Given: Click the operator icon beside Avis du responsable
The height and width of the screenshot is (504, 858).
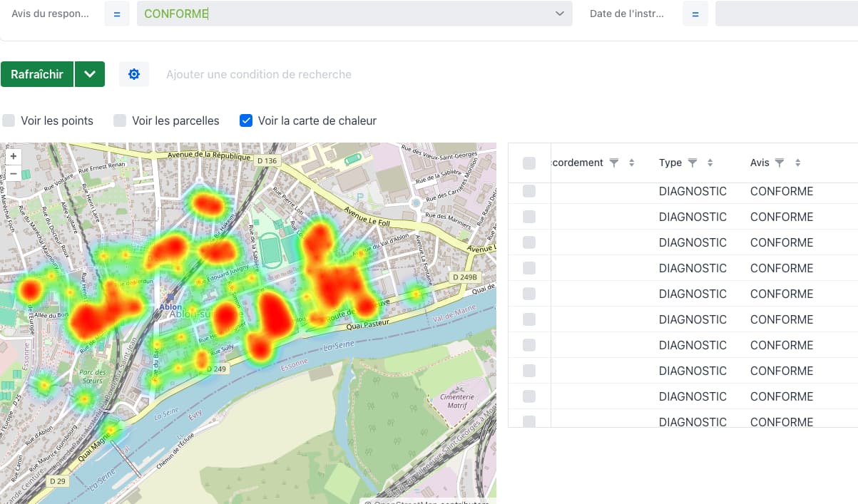Looking at the screenshot, I should coord(116,13).
